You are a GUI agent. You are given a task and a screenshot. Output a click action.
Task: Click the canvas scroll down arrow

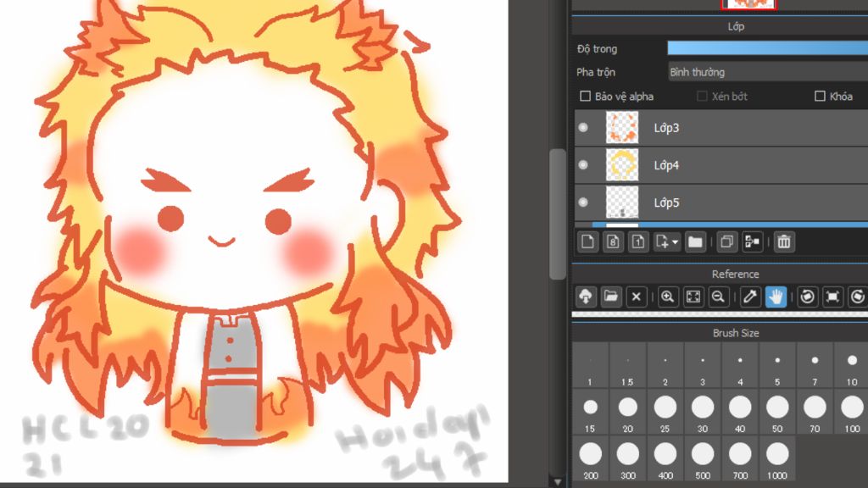click(558, 481)
